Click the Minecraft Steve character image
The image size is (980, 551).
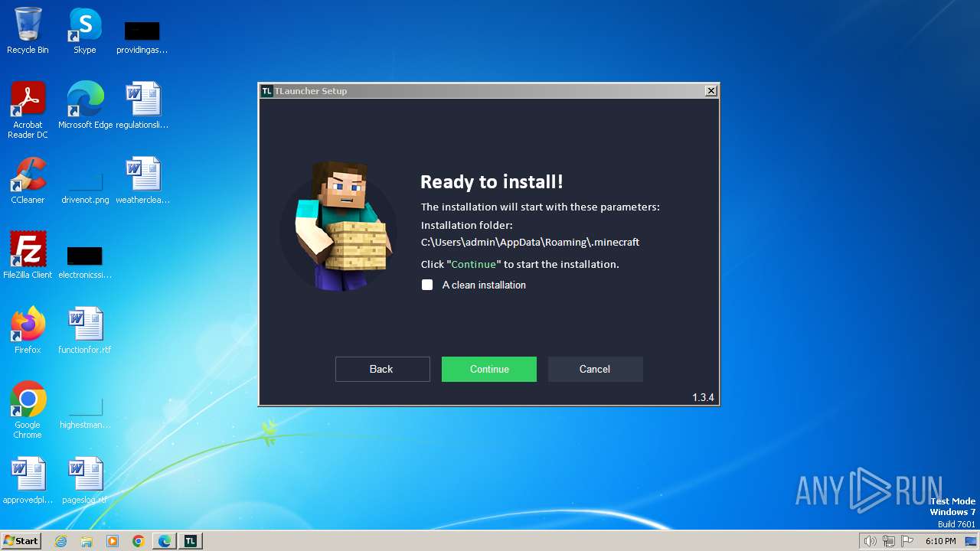(339, 227)
